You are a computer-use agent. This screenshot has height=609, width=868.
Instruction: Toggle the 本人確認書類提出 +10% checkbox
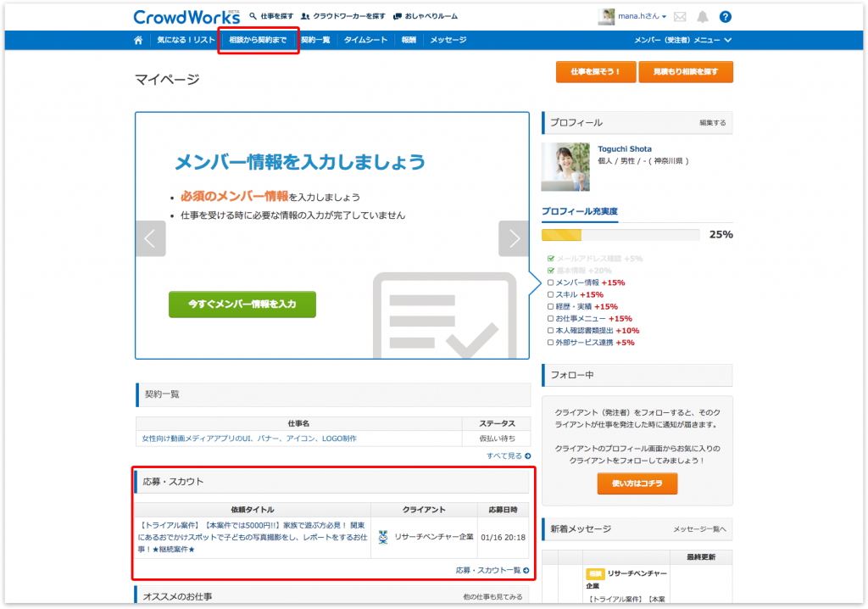(x=551, y=331)
